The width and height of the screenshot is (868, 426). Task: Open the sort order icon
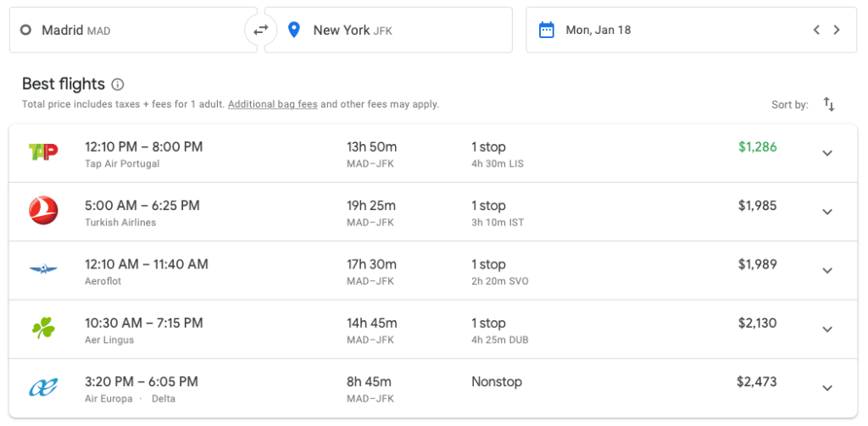click(x=829, y=105)
